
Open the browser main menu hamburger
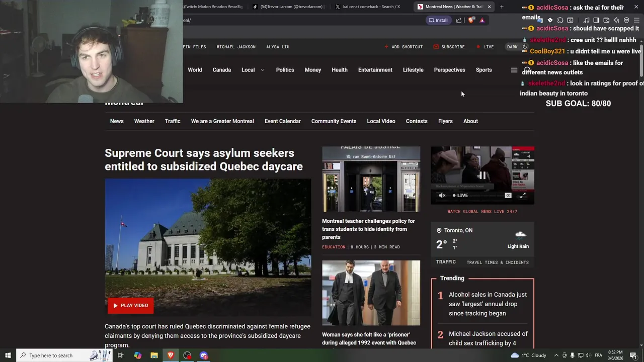click(x=636, y=20)
